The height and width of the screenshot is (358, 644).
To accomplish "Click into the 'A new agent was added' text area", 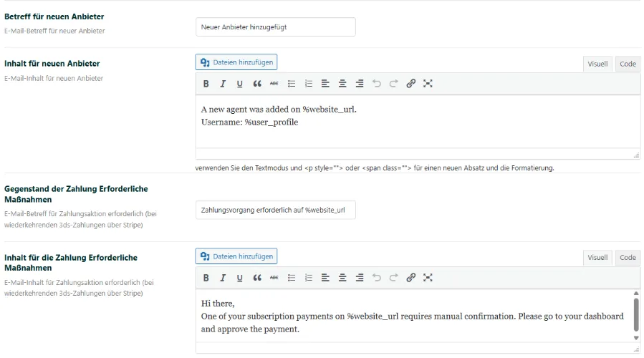I will point(418,122).
